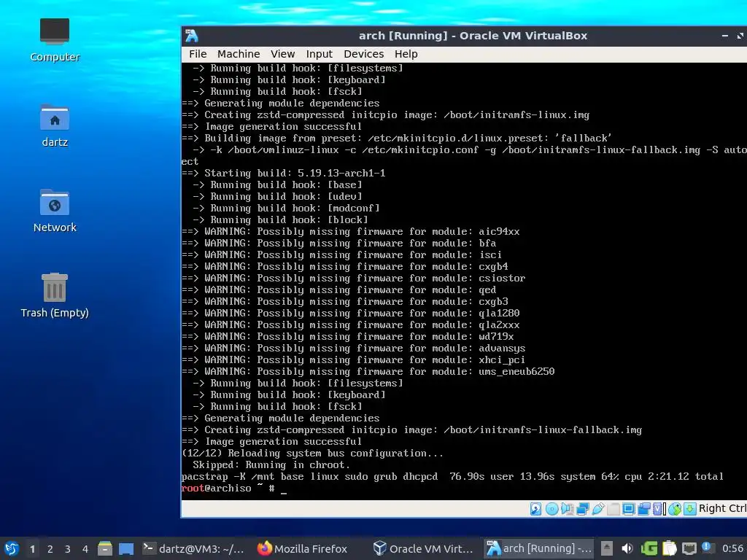Click the missing firmware warning for xhci_pci
The image size is (747, 560).
click(354, 360)
